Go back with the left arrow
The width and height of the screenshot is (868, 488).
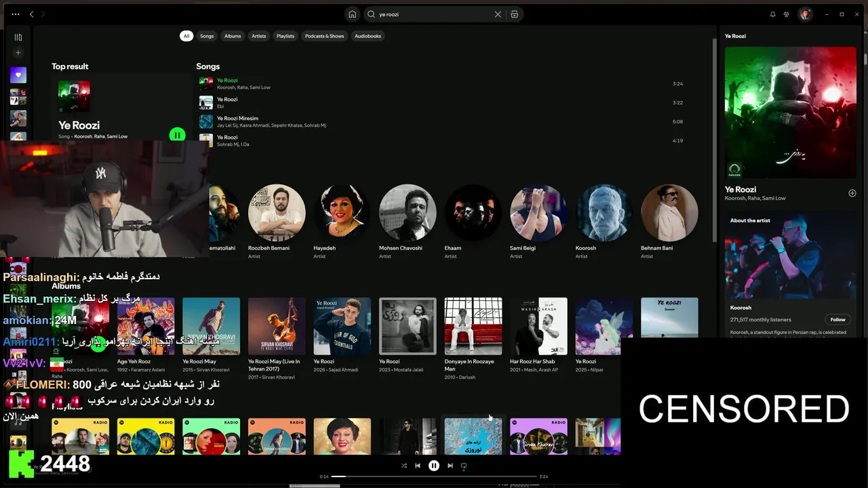(31, 14)
